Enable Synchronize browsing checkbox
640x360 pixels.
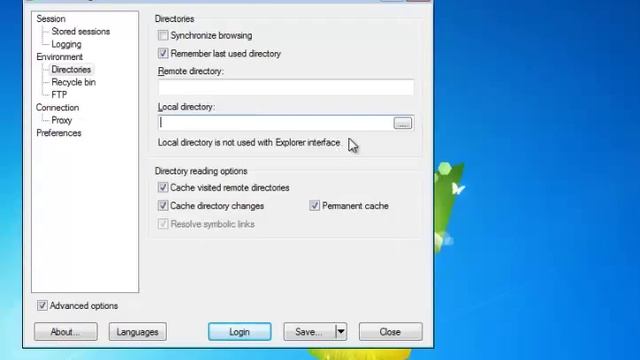pos(163,36)
